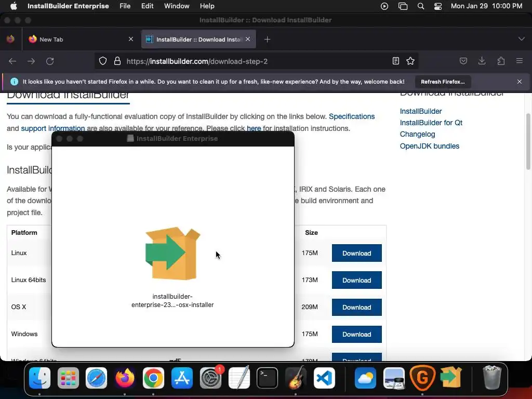Click the 'here' installation instructions link
The image size is (532, 399).
pyautogui.click(x=254, y=128)
